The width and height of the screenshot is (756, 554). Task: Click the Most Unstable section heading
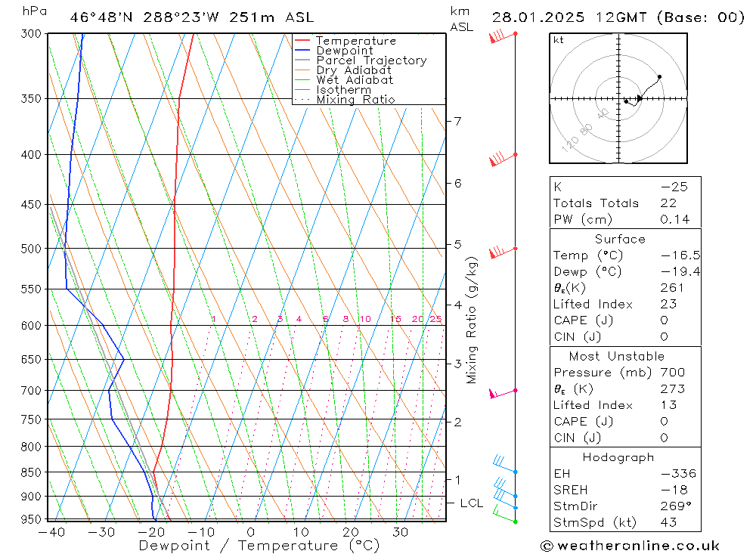[617, 356]
